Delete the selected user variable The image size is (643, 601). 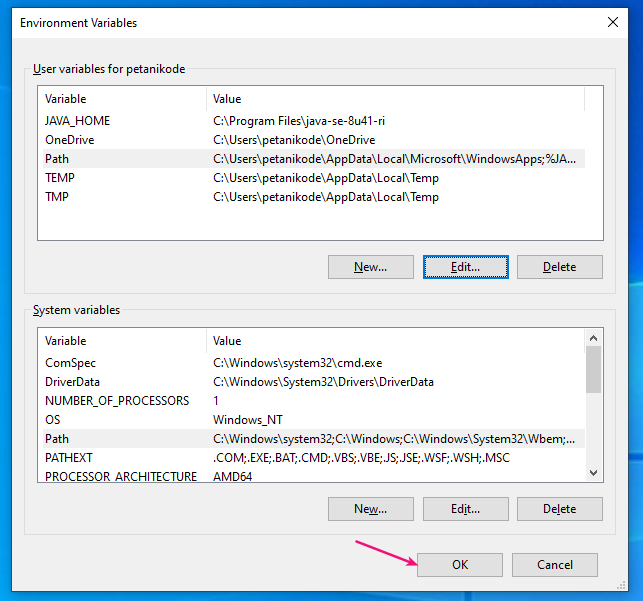(x=559, y=267)
